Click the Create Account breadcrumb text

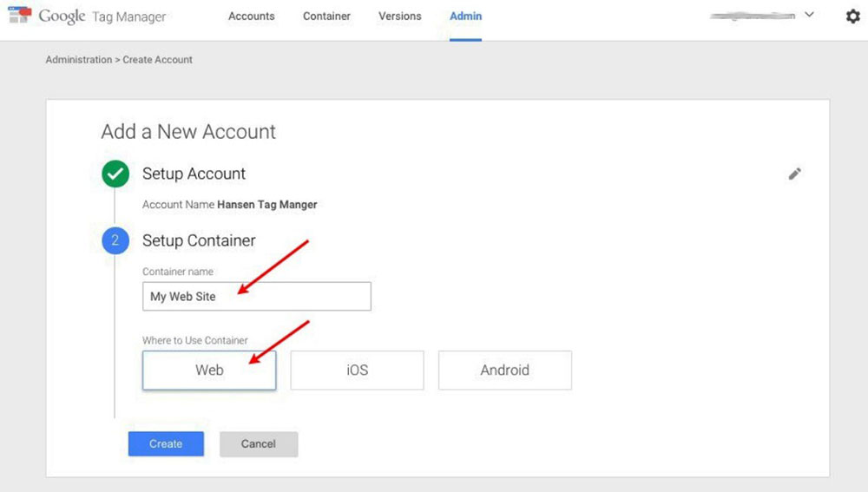click(158, 60)
